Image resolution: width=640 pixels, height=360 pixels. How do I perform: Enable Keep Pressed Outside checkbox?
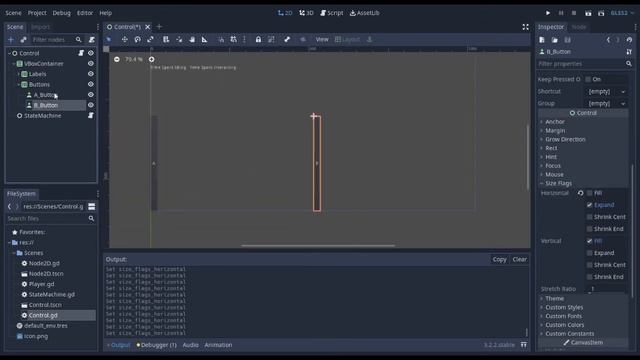pos(588,79)
